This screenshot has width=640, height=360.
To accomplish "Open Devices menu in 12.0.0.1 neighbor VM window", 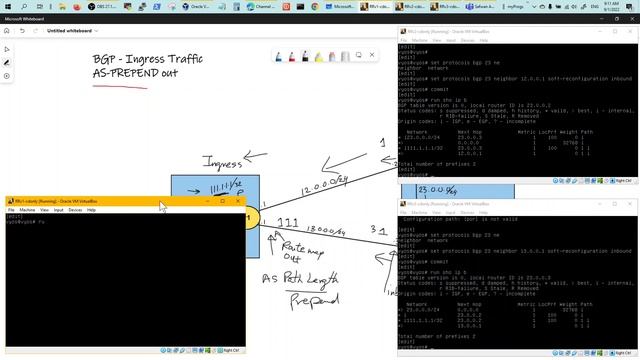I will pyautogui.click(x=467, y=40).
